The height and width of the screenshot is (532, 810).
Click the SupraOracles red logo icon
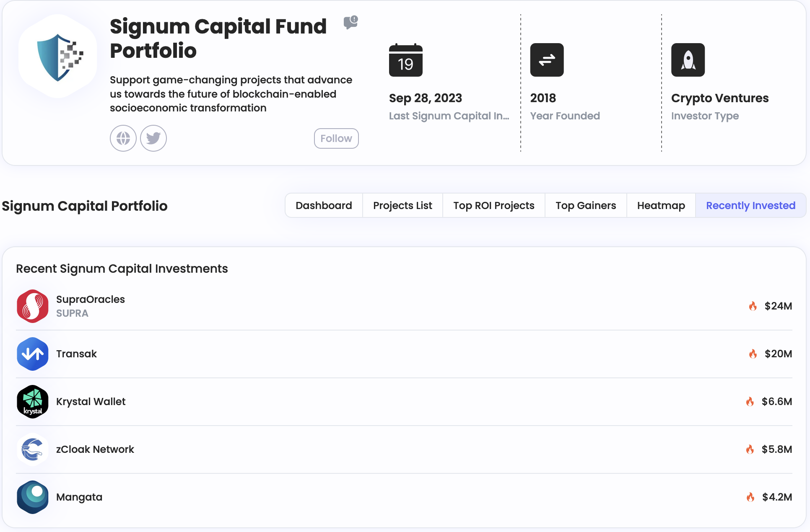33,306
